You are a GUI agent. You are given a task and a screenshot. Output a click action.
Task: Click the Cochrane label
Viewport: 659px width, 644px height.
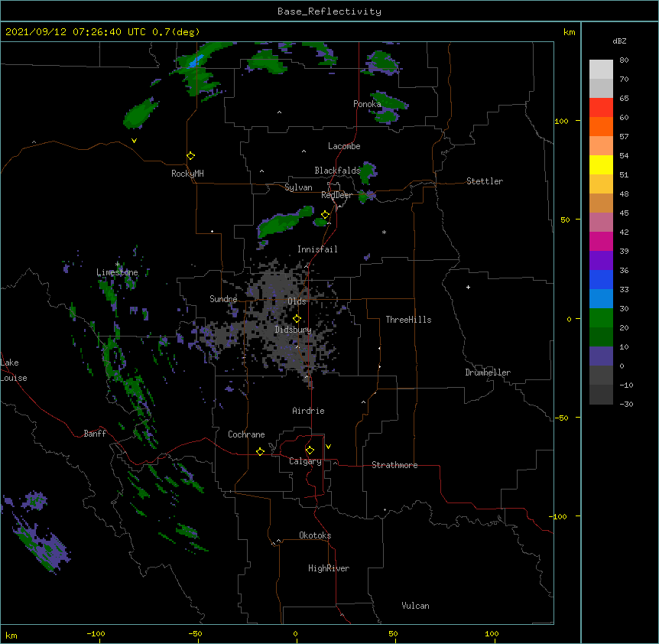(x=246, y=434)
